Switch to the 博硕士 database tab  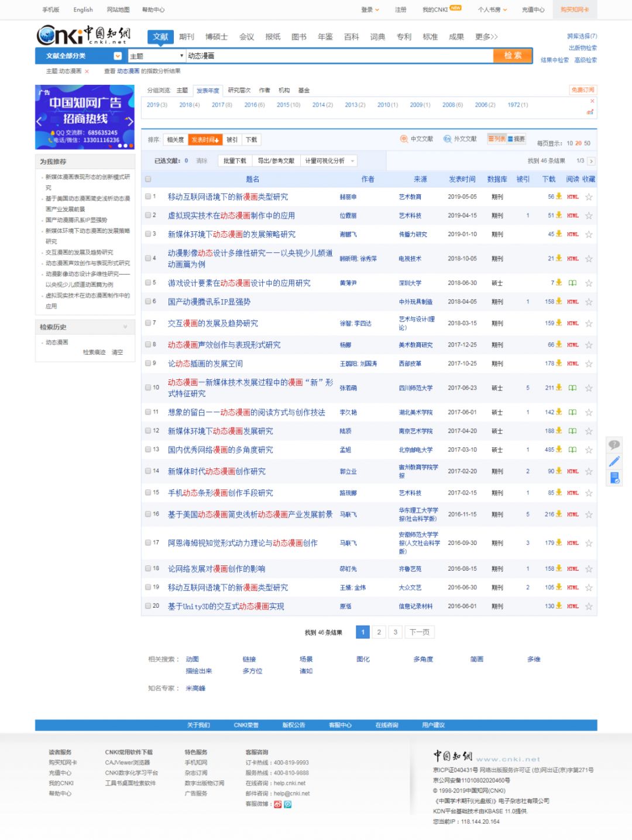(x=216, y=37)
